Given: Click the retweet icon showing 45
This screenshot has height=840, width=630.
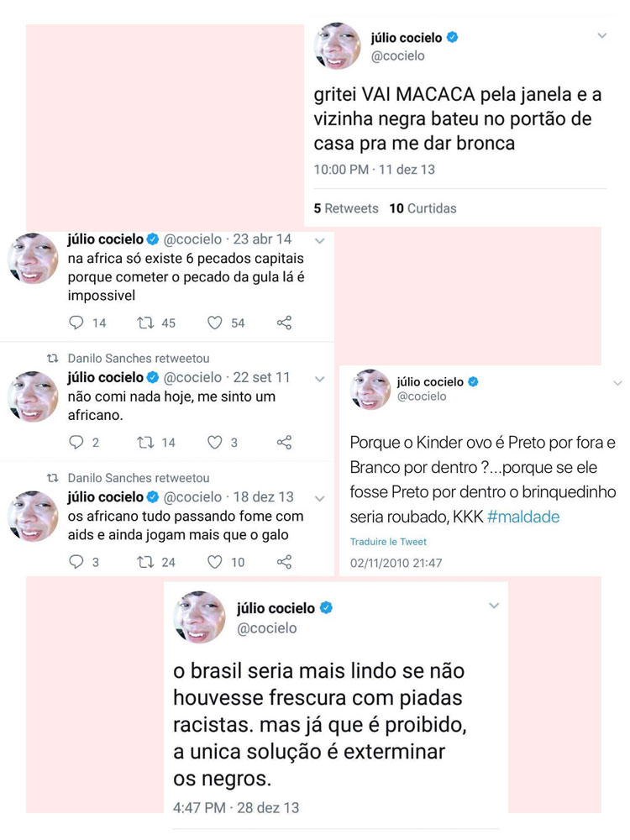Looking at the screenshot, I should click(146, 323).
